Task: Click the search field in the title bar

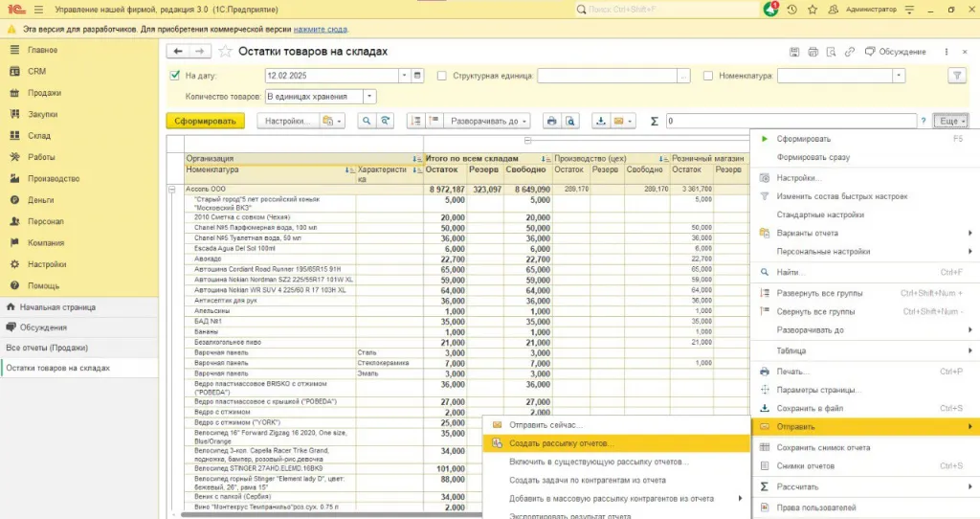Action: 665,9
